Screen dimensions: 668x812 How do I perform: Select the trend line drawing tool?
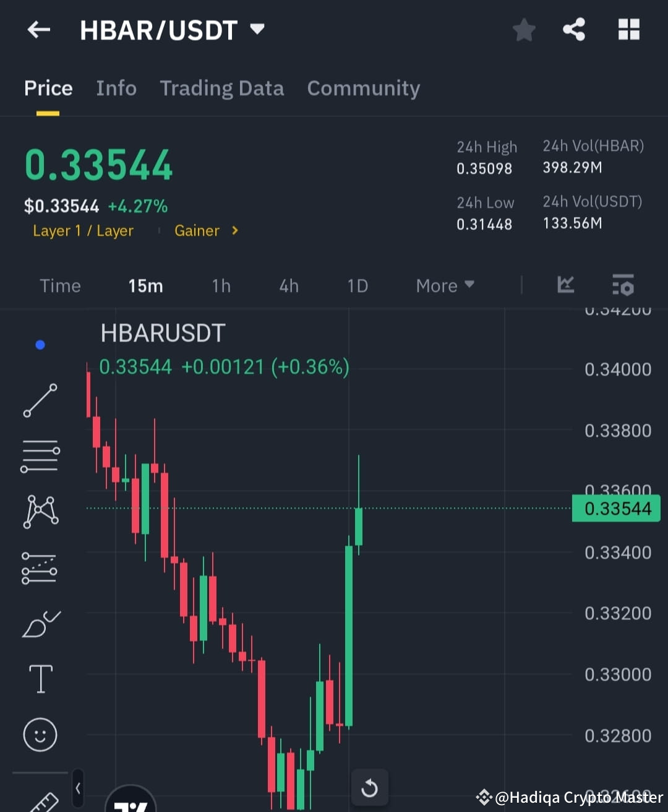point(40,401)
